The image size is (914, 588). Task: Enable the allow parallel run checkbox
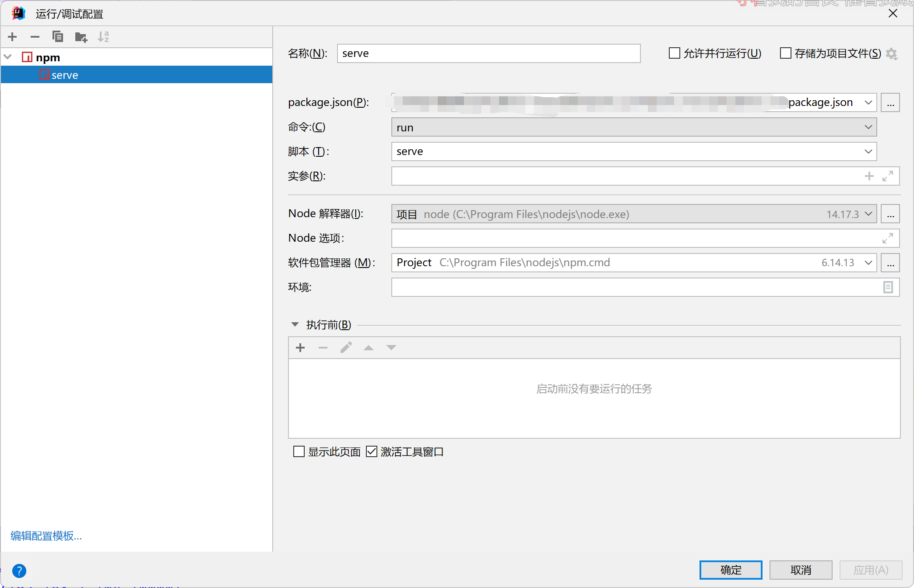point(675,53)
